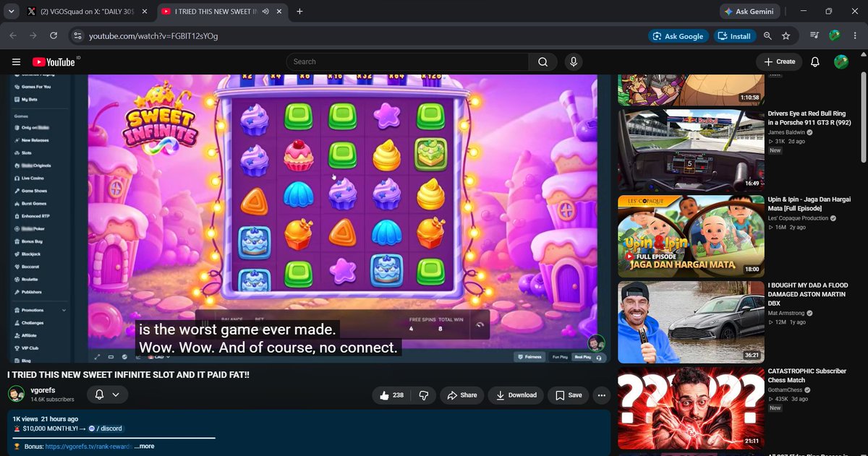Open the Mat Armstrong channel name
Viewport: 868px width, 456px height.
[786, 314]
